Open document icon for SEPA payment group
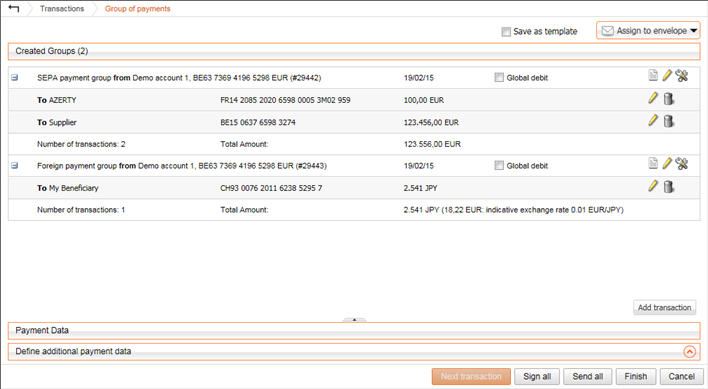708x389 pixels. (653, 75)
